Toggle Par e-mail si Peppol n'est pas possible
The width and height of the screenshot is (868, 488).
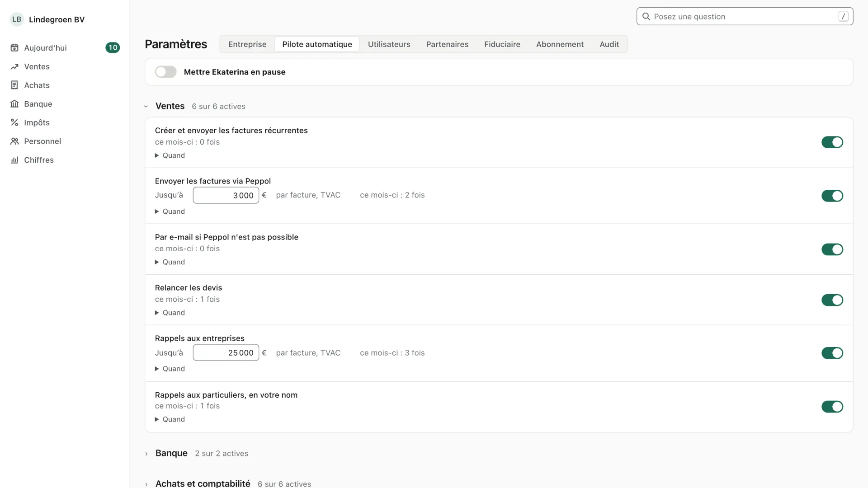[832, 249]
